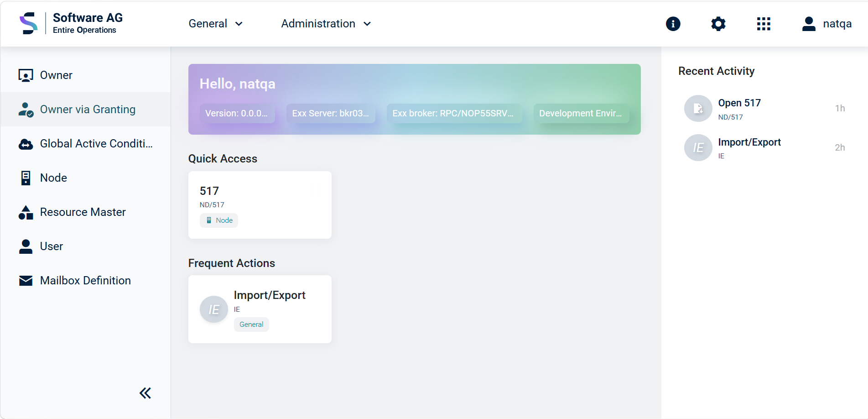This screenshot has height=419, width=868.
Task: Click the Owner sidebar icon
Action: (26, 75)
